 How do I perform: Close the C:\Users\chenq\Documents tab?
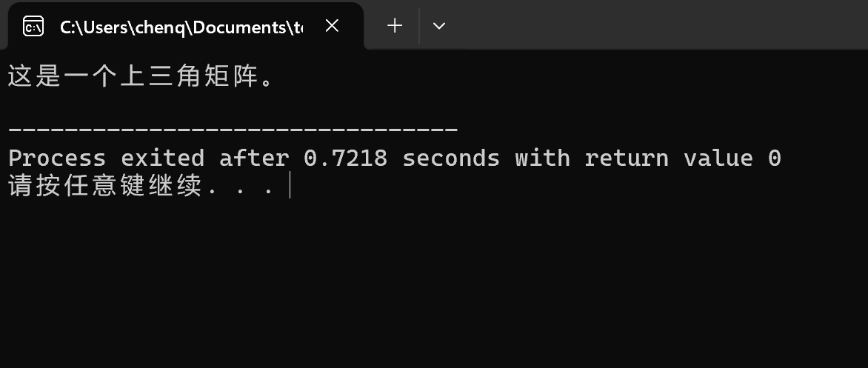[x=332, y=25]
